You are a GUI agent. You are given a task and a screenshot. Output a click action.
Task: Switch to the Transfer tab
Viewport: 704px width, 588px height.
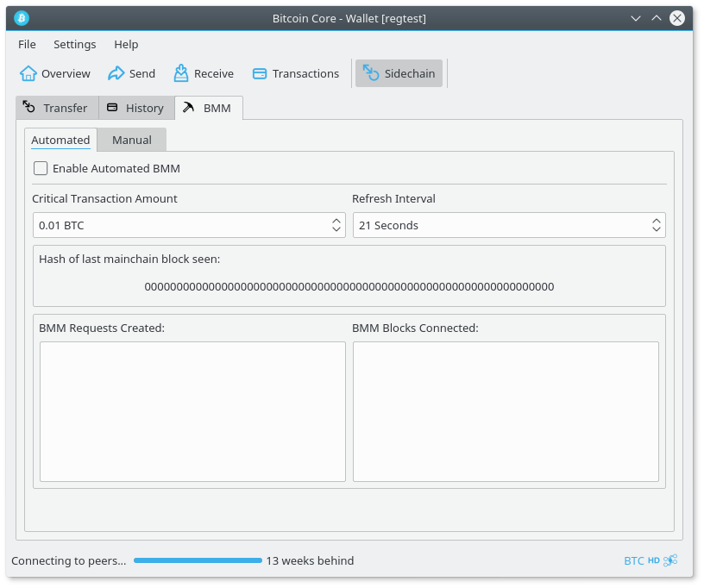click(x=58, y=108)
